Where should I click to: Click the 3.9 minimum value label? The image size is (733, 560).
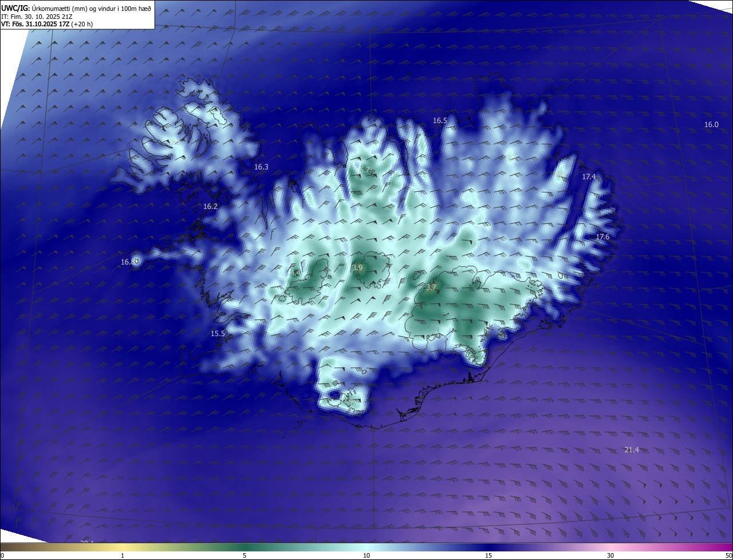pyautogui.click(x=358, y=268)
